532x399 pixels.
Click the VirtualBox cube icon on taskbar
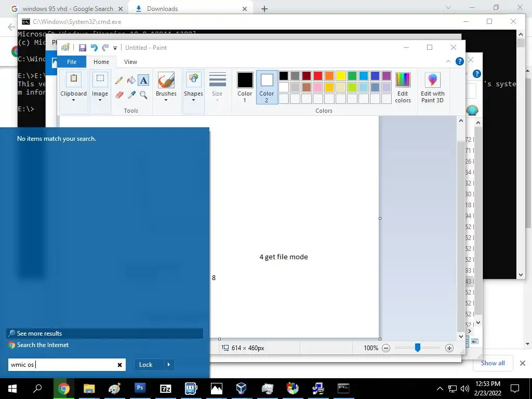pos(241,388)
